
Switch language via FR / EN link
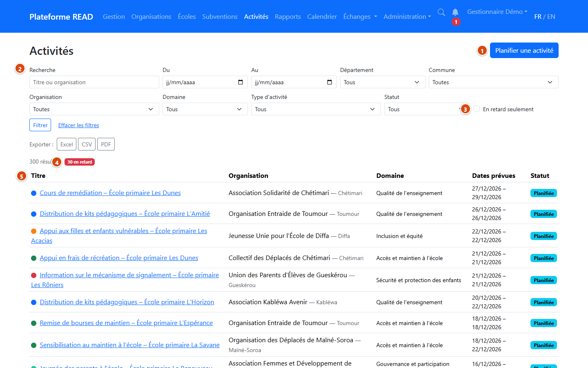(x=545, y=16)
